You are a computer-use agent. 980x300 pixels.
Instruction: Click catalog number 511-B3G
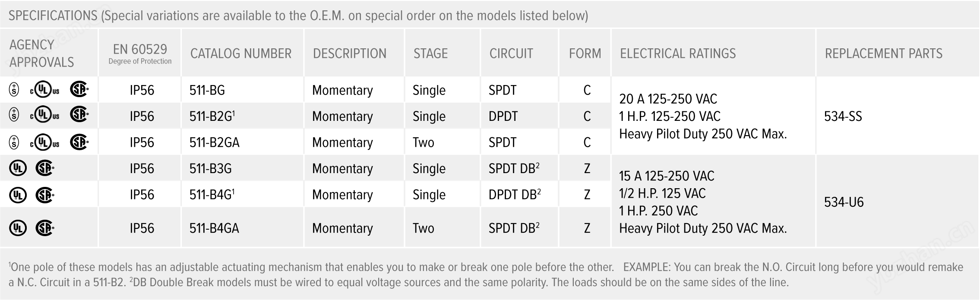pos(210,168)
